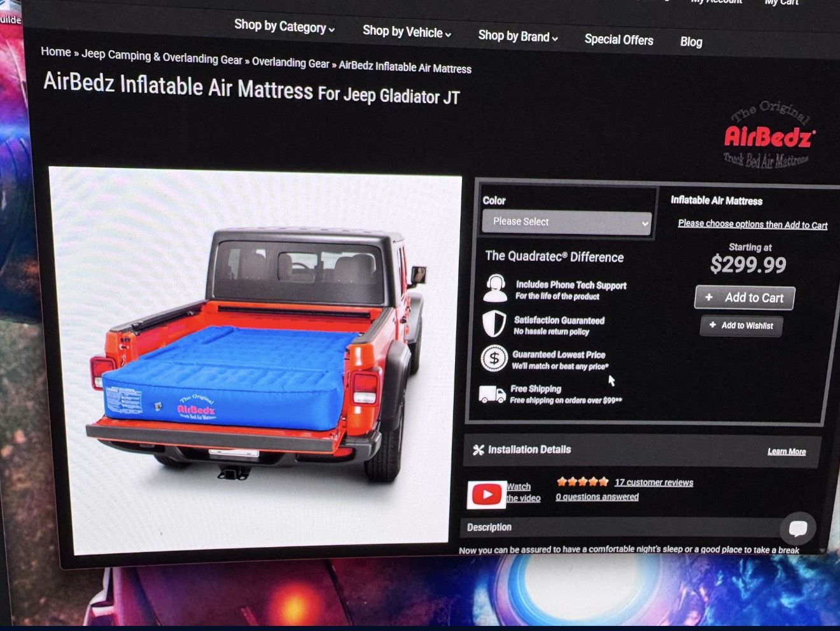Click Learn More in Installation Details
The height and width of the screenshot is (631, 840).
pyautogui.click(x=786, y=451)
